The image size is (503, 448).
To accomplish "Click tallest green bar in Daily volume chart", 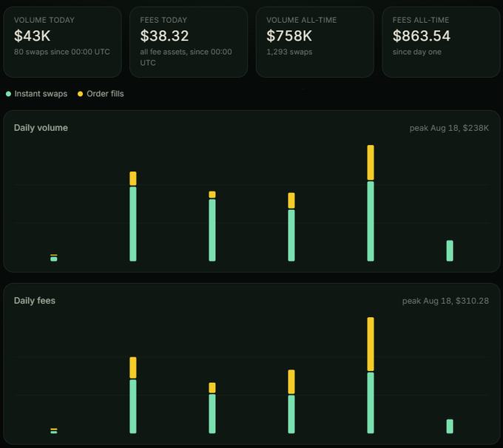I will pos(371,221).
